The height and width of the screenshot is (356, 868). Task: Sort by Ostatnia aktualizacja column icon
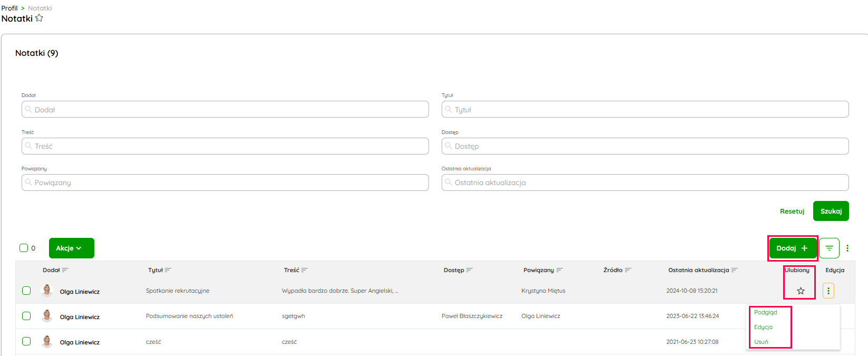coord(735,270)
